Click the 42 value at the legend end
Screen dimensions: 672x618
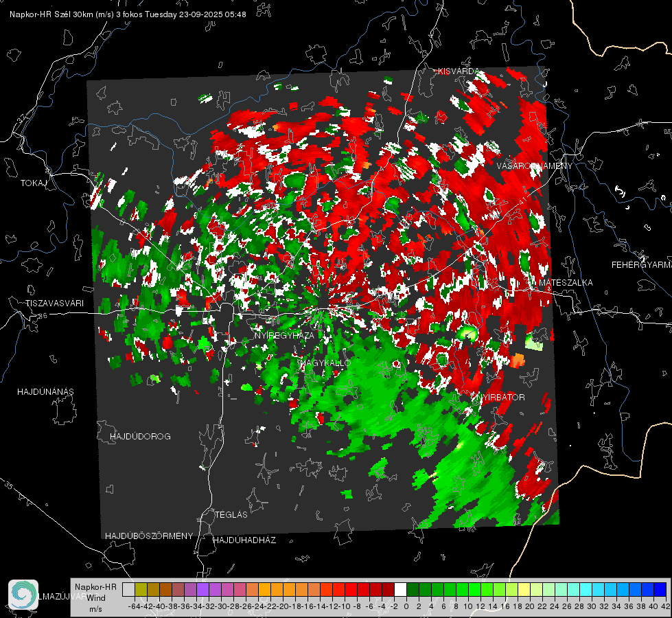(x=665, y=606)
